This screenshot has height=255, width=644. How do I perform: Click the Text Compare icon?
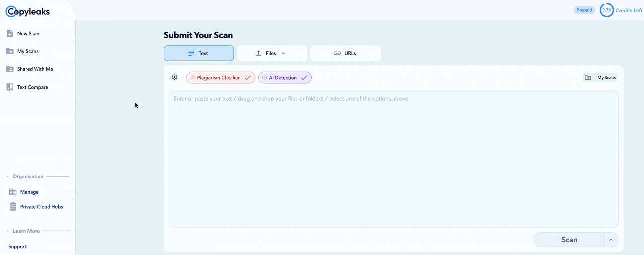click(x=10, y=87)
